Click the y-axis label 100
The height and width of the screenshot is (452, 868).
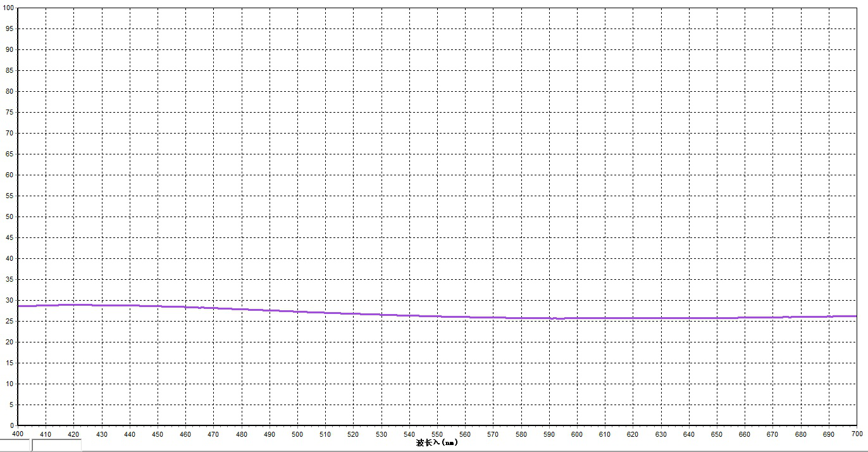pos(8,8)
